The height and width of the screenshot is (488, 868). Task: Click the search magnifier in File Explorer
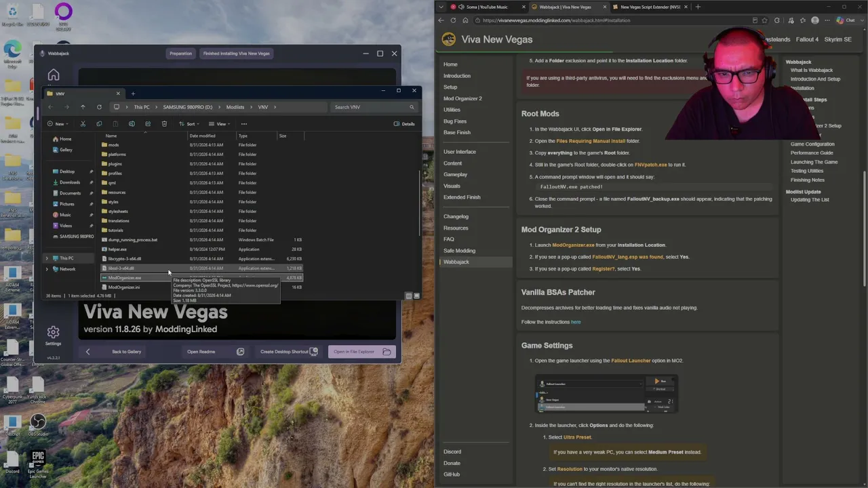click(x=412, y=107)
